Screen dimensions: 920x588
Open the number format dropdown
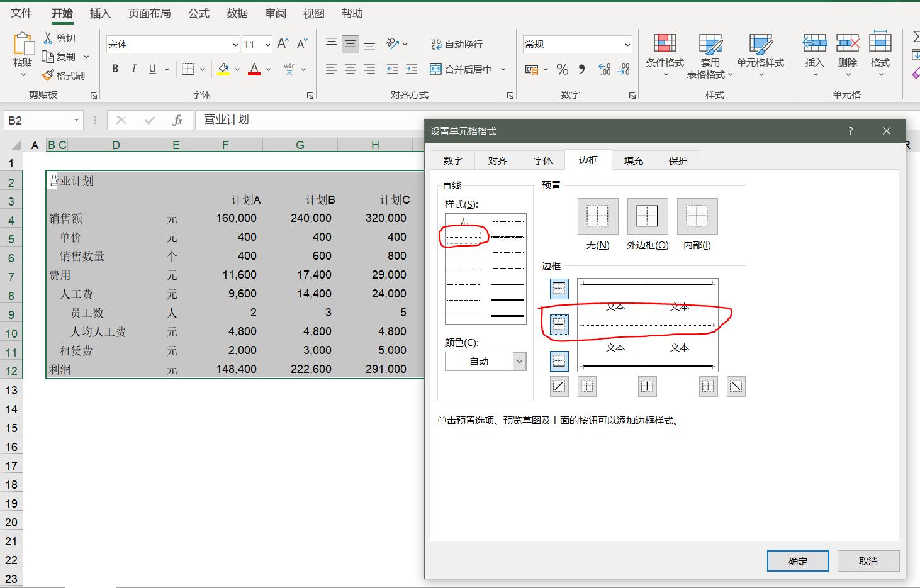[x=627, y=45]
